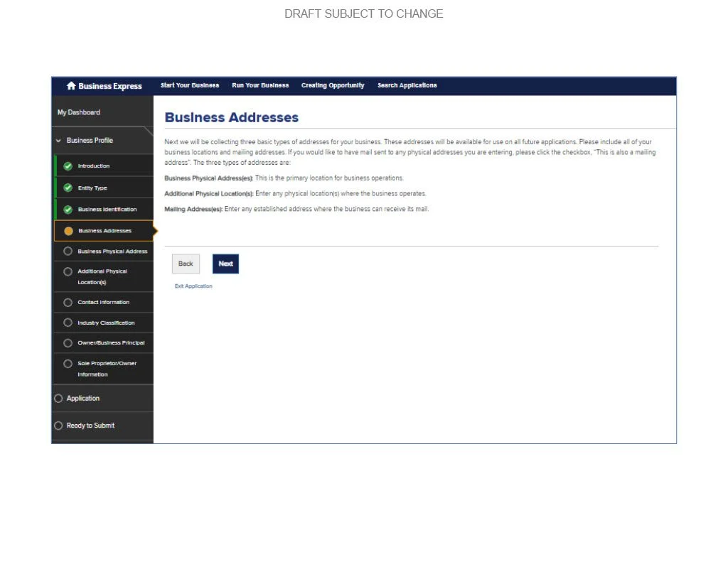Open the Run Your Business menu
Image resolution: width=728 pixels, height=562 pixels.
point(260,85)
